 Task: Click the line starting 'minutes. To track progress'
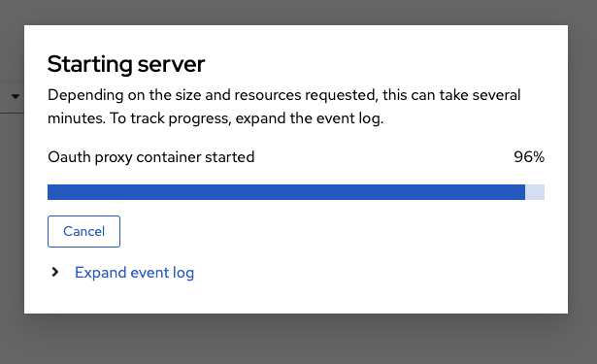tap(216, 118)
